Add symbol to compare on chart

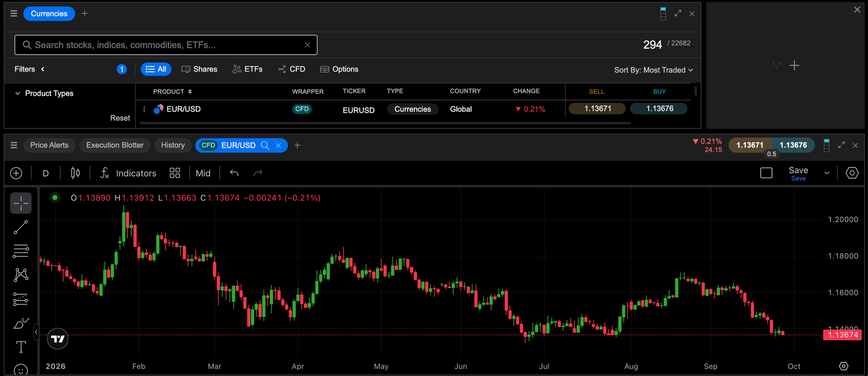16,173
